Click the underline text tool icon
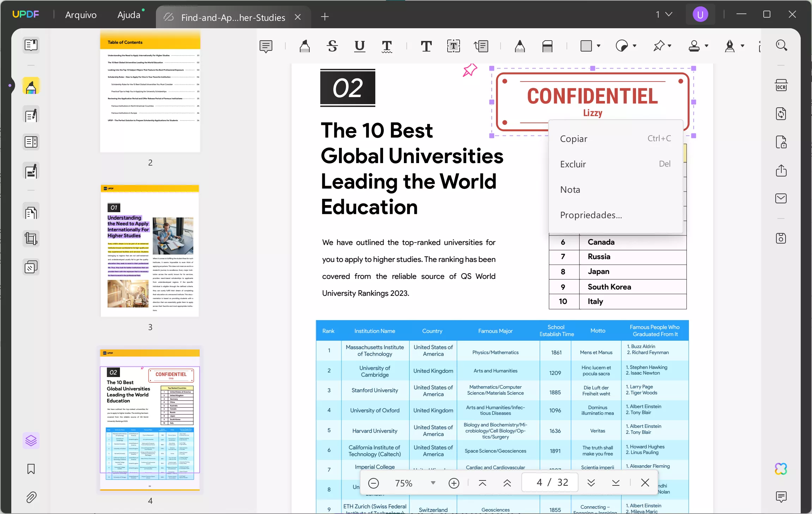This screenshot has width=812, height=514. tap(359, 46)
